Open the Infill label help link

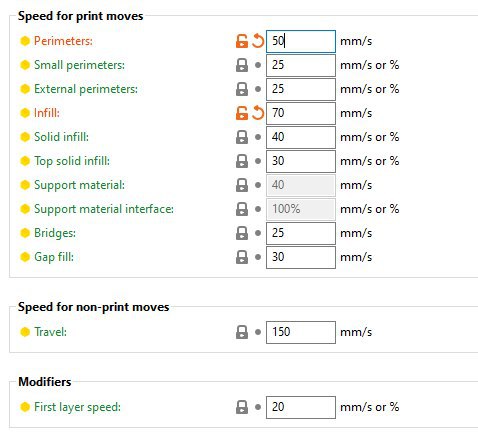47,113
